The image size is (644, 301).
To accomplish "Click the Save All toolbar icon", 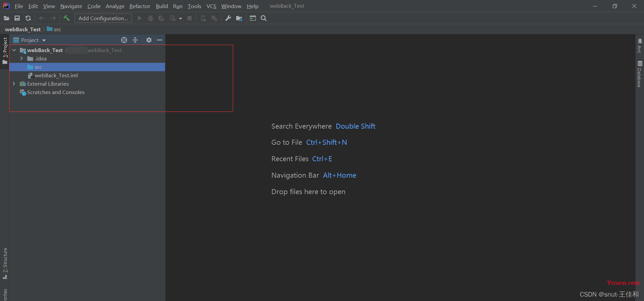I will [17, 18].
